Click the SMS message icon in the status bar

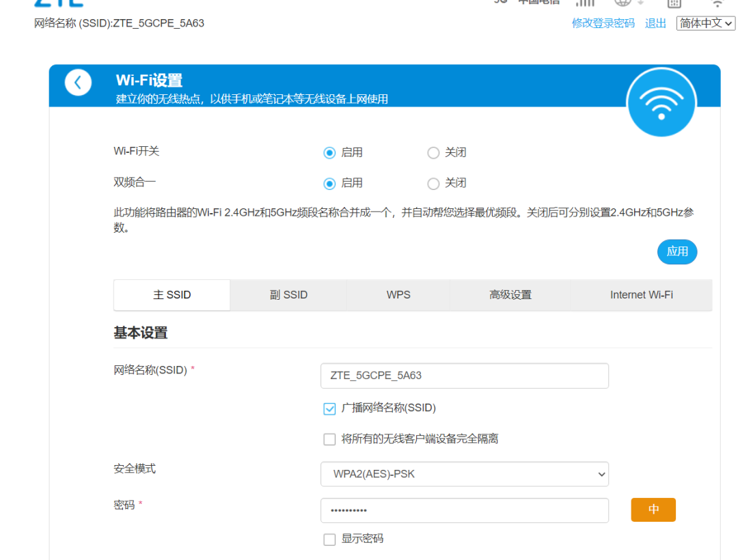[x=673, y=4]
